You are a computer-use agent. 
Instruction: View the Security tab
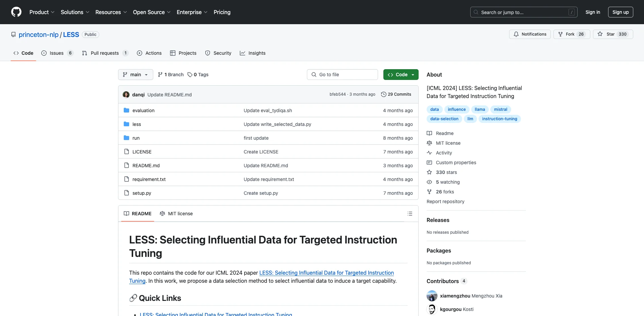218,53
